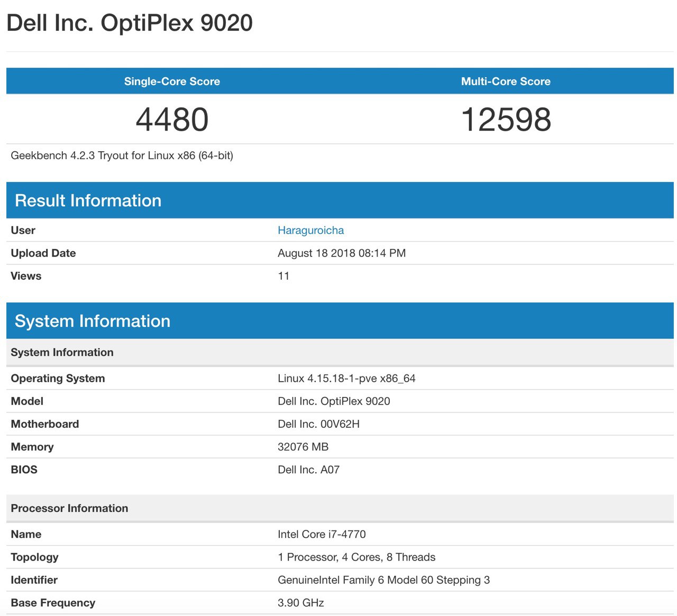Select the views count 11

[283, 276]
